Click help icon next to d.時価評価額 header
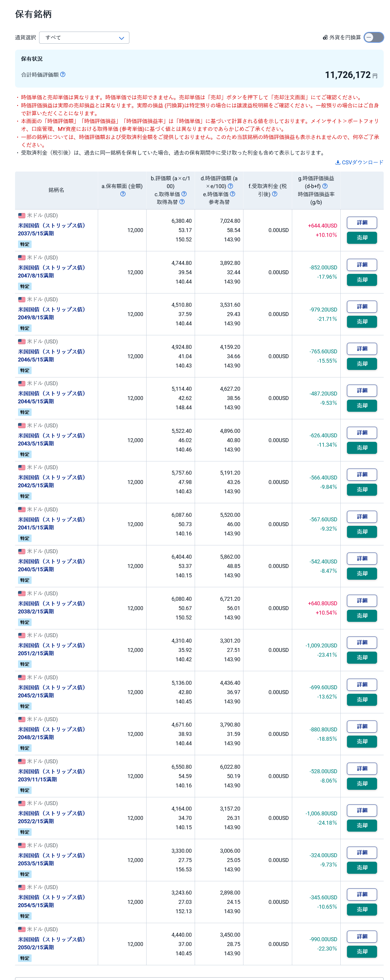This screenshot has height=980, width=390. tap(230, 186)
